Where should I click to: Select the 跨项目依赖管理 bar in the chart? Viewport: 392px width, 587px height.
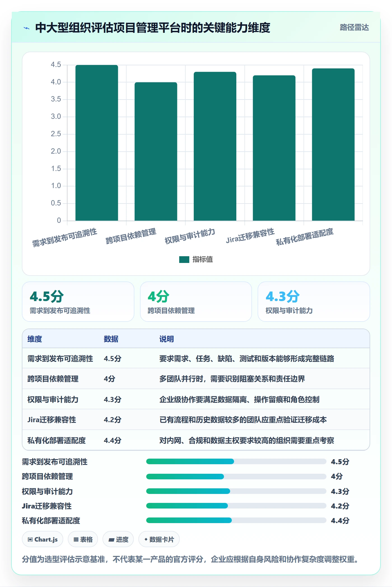(156, 151)
